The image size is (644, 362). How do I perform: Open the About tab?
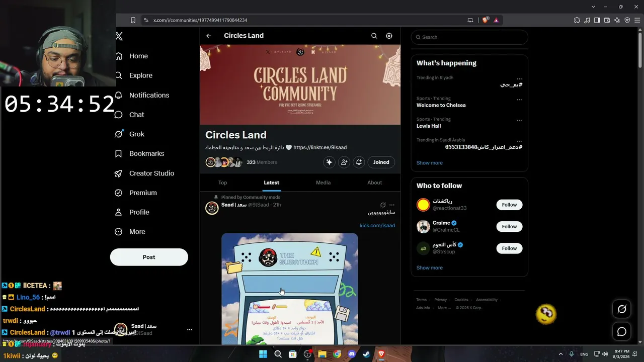pyautogui.click(x=374, y=183)
